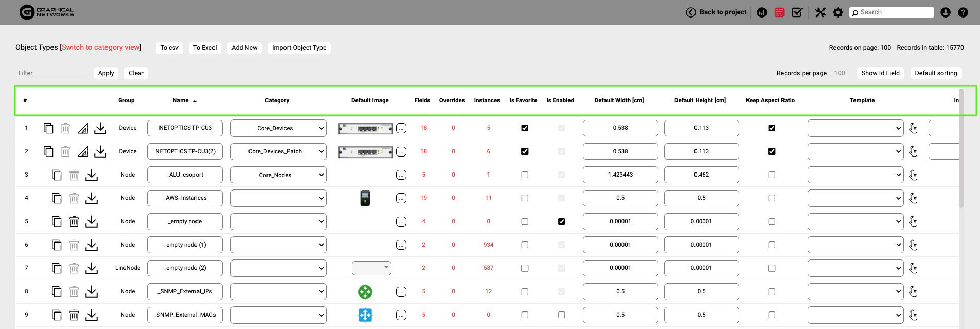Click the help question mark icon
Viewport: 980px width, 329px height.
point(963,12)
